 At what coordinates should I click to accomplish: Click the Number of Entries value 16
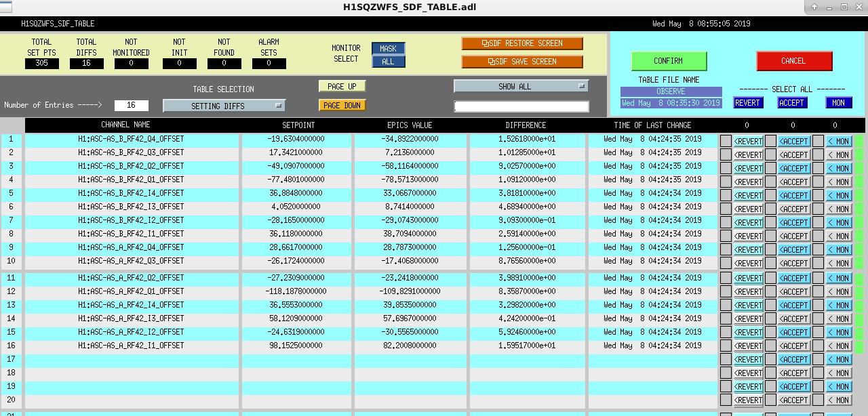132,106
